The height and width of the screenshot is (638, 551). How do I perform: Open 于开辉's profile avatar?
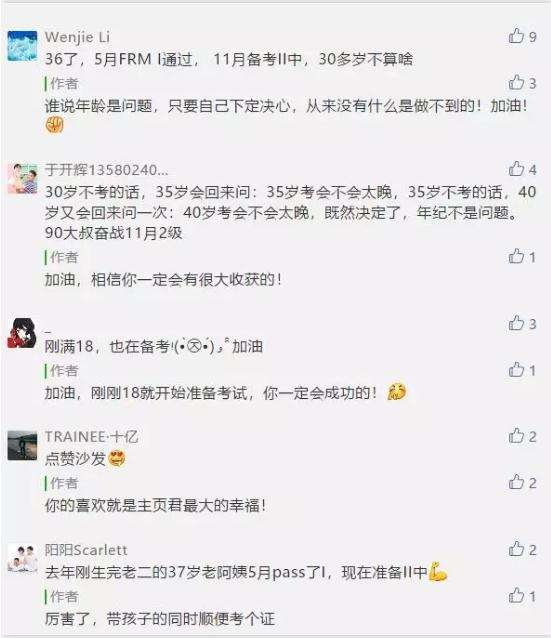click(22, 179)
